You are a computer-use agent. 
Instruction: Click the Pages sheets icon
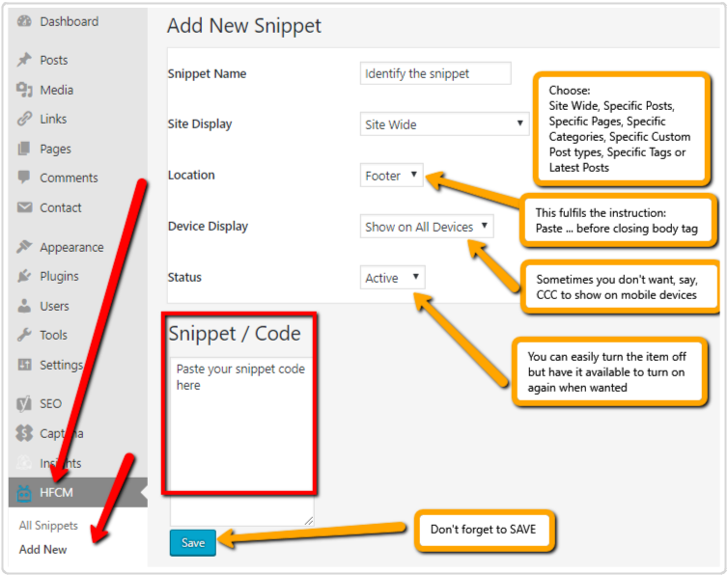(x=24, y=149)
